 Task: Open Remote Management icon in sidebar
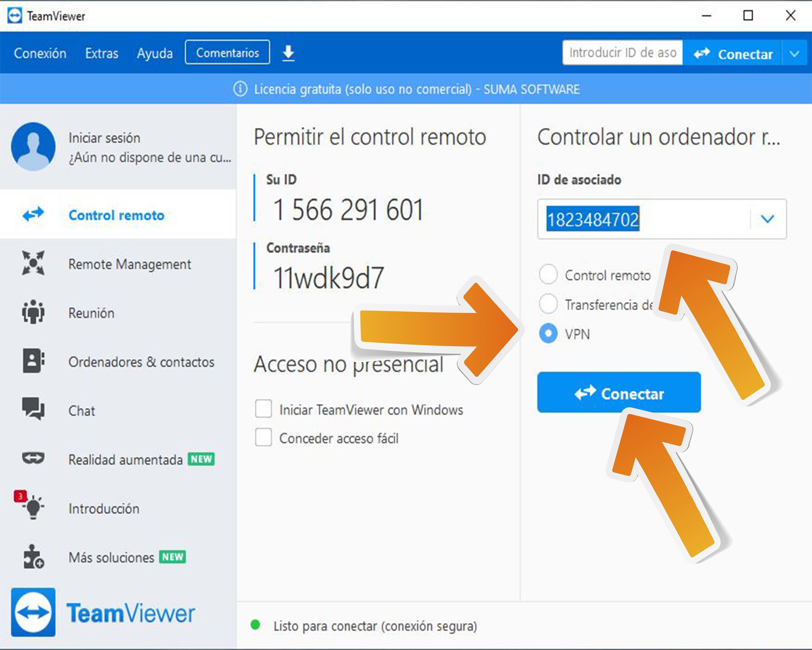33,264
